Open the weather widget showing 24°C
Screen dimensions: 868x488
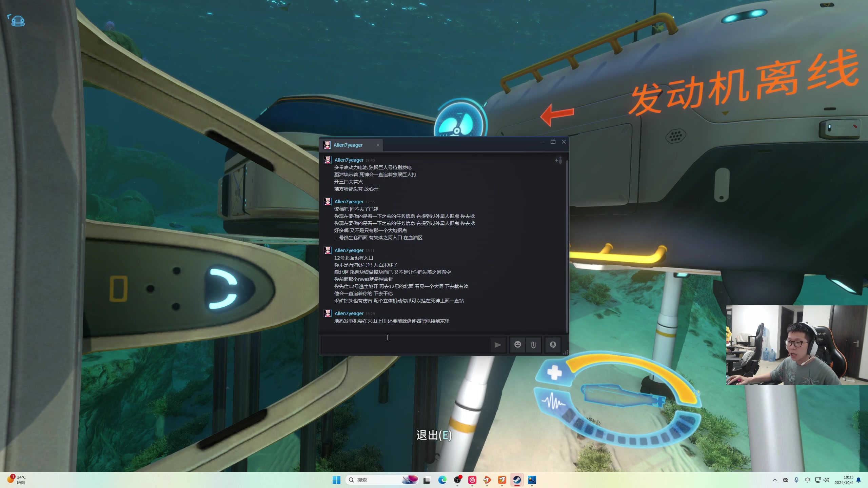[x=17, y=480]
